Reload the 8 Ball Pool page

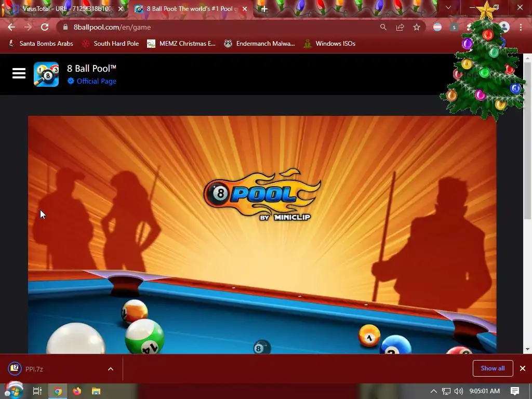coord(45,27)
